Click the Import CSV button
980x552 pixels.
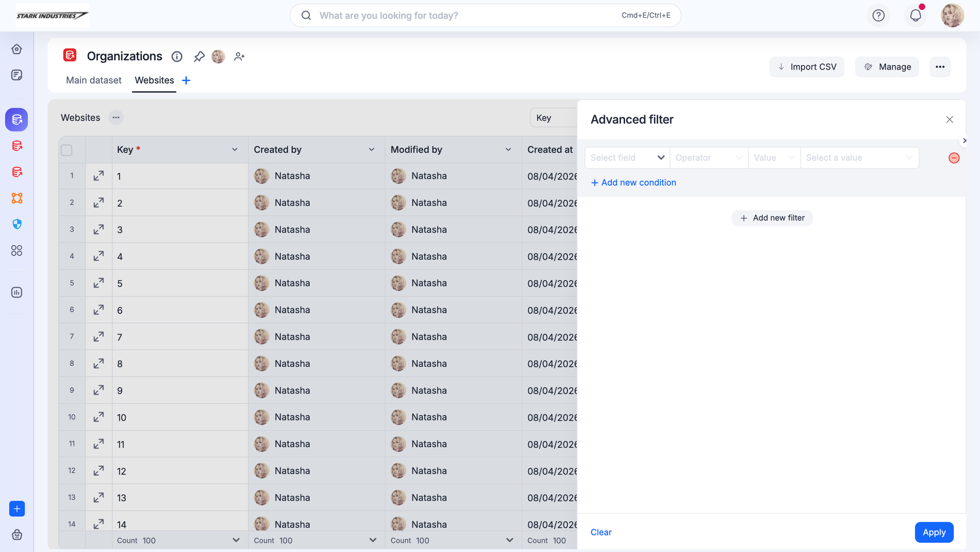pos(807,67)
